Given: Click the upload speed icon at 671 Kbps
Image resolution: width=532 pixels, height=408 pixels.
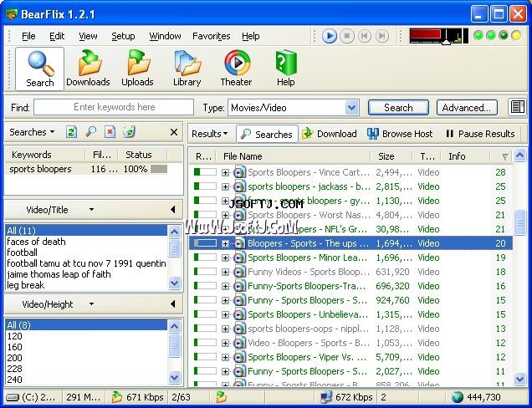Looking at the screenshot, I should [x=117, y=397].
